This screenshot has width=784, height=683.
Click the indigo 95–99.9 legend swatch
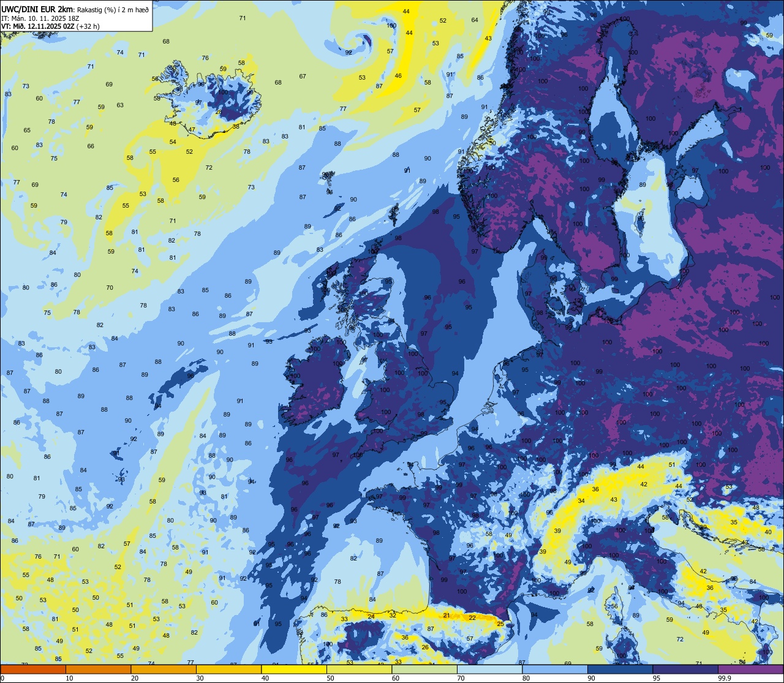tap(685, 669)
